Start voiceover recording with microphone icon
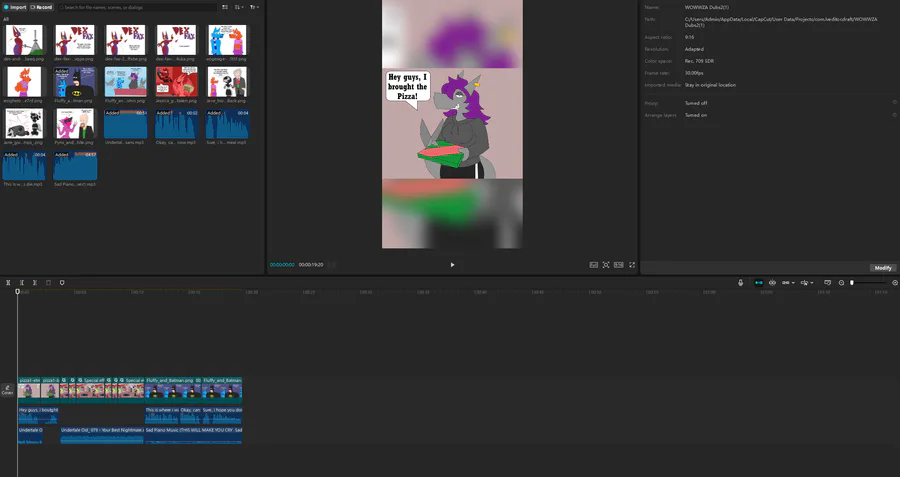The height and width of the screenshot is (477, 900). pyautogui.click(x=740, y=282)
